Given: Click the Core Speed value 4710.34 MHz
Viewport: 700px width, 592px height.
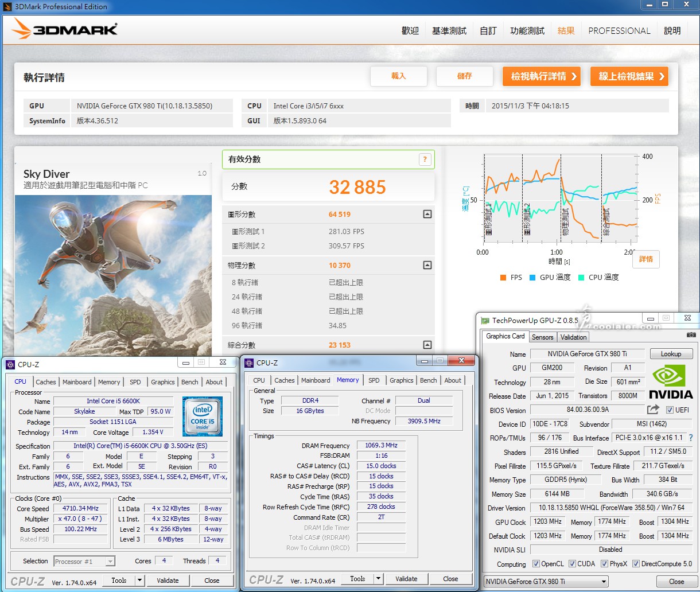Looking at the screenshot, I should [x=80, y=508].
